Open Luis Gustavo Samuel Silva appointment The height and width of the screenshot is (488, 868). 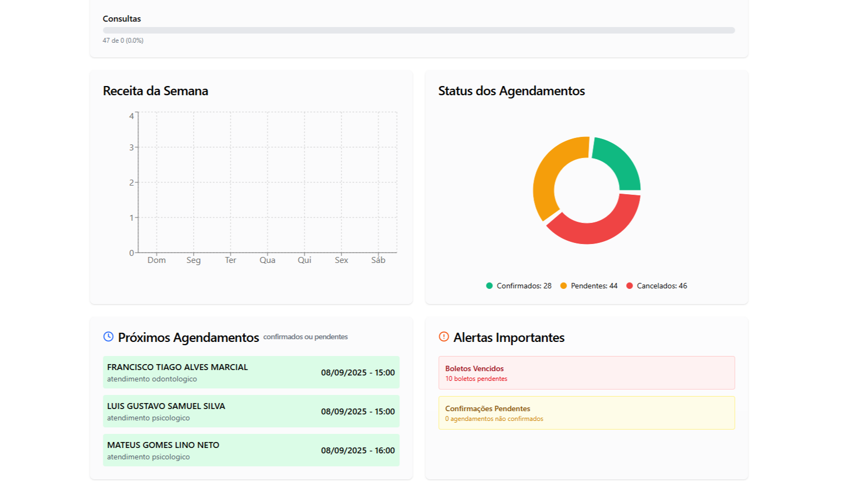click(251, 411)
